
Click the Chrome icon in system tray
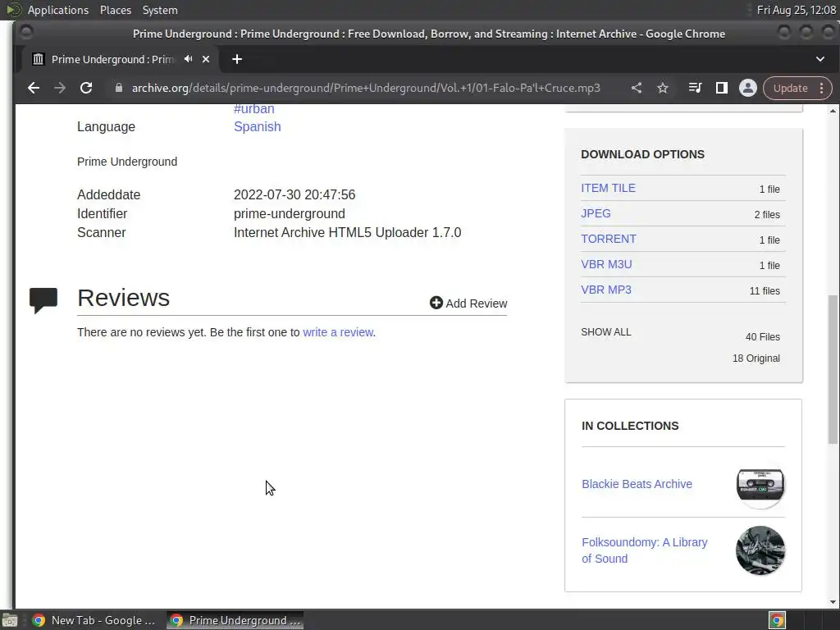tap(777, 620)
